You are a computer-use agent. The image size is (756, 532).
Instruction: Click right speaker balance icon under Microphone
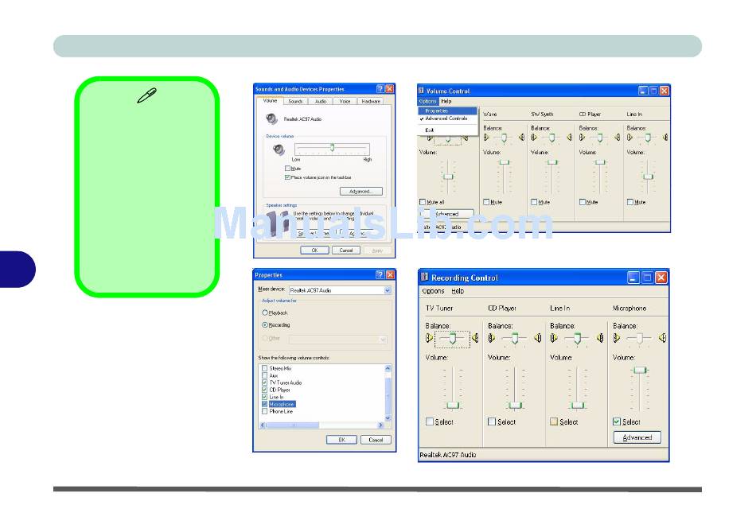(x=662, y=338)
